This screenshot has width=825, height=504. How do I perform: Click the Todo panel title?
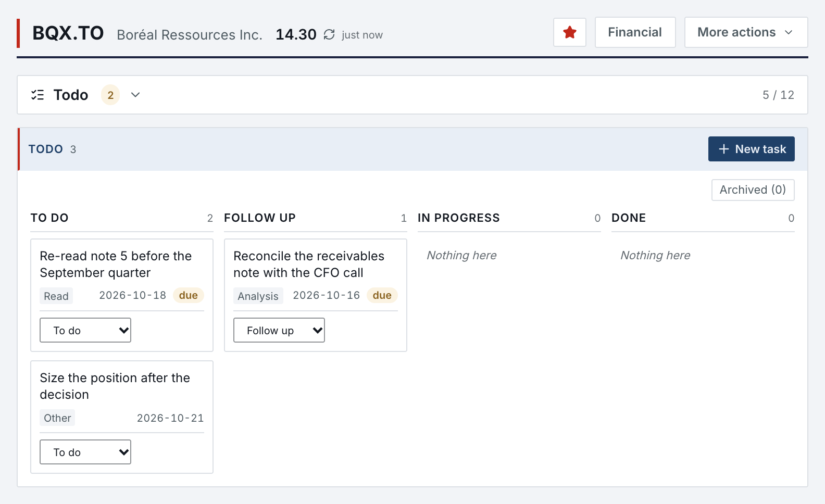pos(71,95)
